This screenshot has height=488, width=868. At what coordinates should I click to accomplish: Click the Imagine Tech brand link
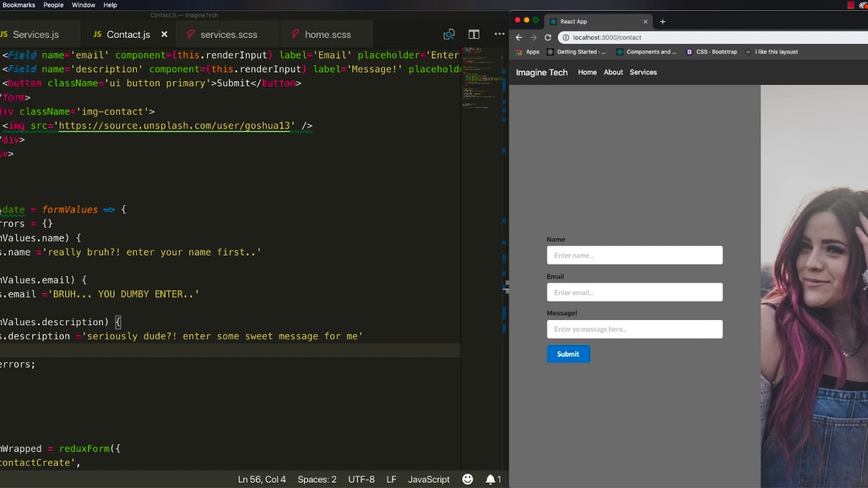point(542,73)
